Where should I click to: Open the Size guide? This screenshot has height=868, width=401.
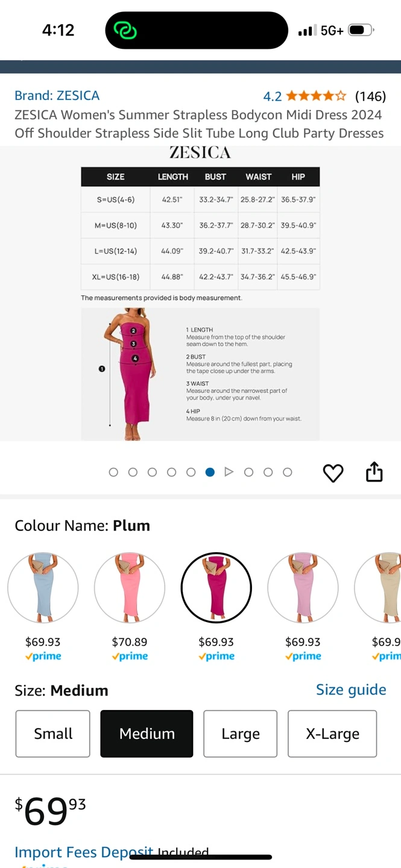tap(351, 690)
